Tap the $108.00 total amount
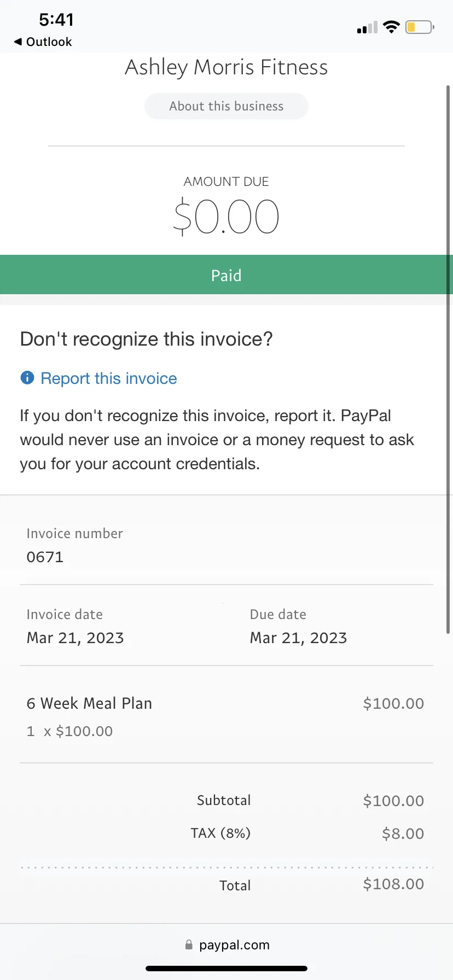This screenshot has height=980, width=453. click(x=393, y=884)
